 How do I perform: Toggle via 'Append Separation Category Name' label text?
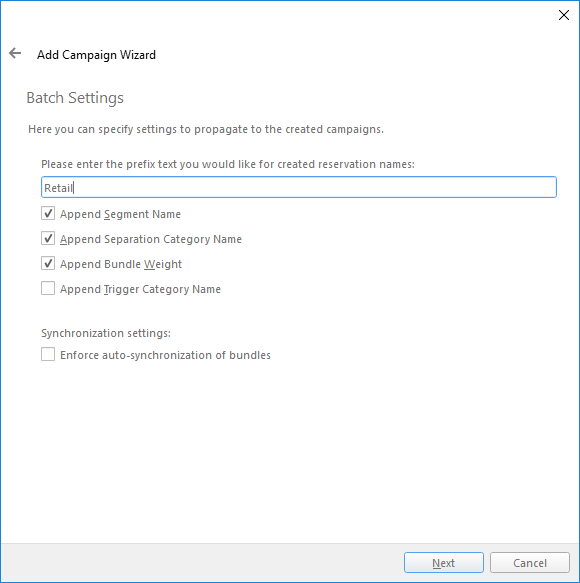pos(151,239)
